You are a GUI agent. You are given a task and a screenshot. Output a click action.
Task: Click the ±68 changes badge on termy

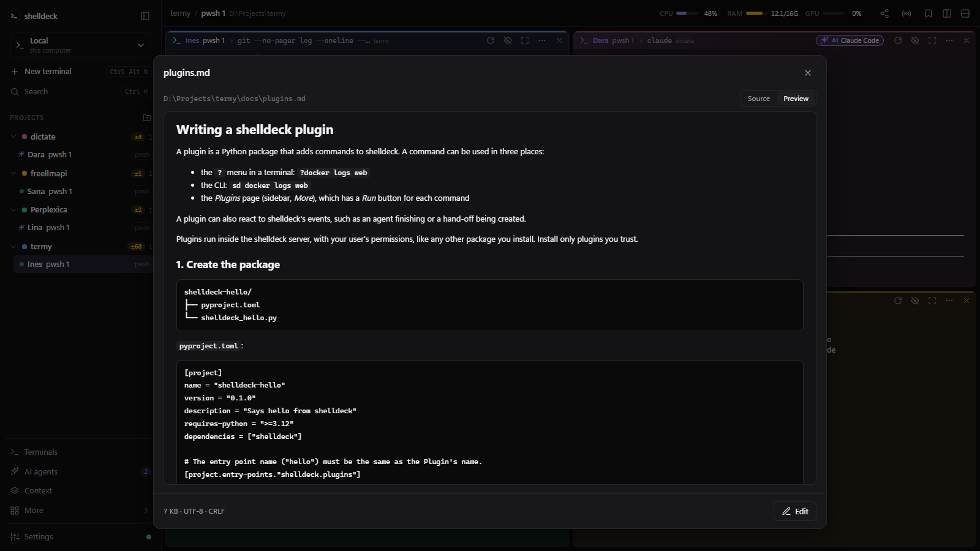coord(137,247)
